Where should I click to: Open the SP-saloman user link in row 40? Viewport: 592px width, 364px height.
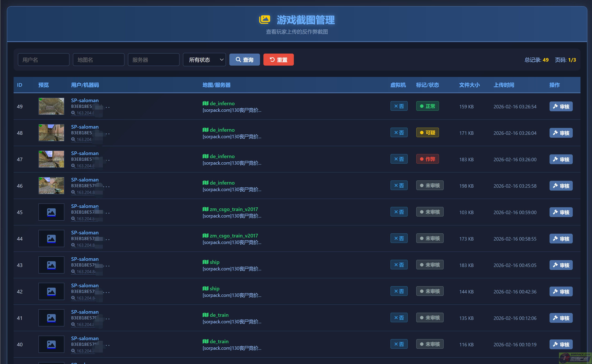pos(85,338)
